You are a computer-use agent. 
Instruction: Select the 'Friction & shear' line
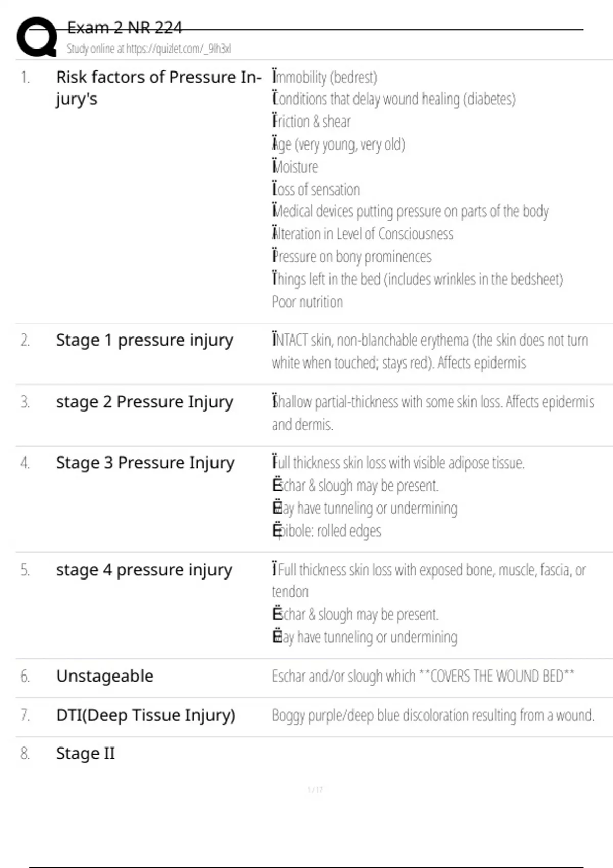point(311,122)
